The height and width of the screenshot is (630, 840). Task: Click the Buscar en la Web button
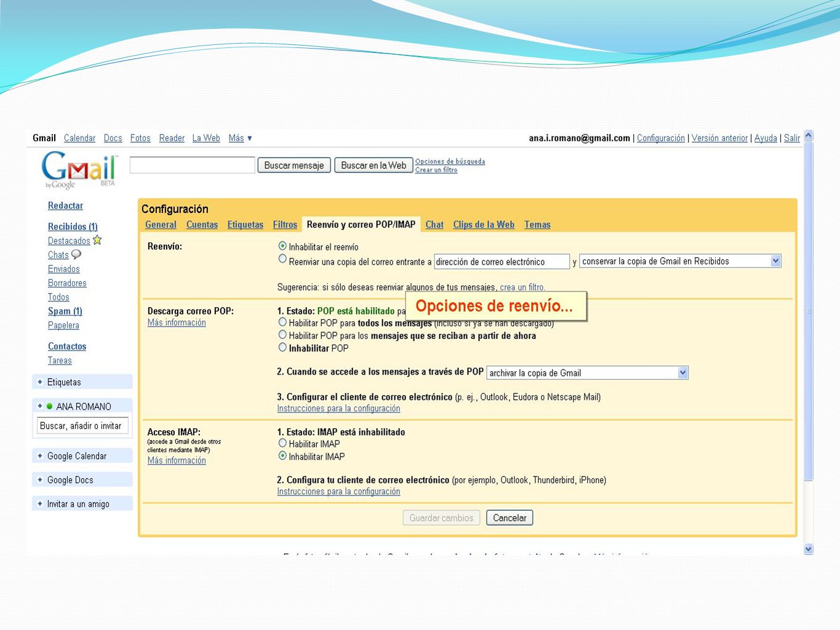point(374,165)
